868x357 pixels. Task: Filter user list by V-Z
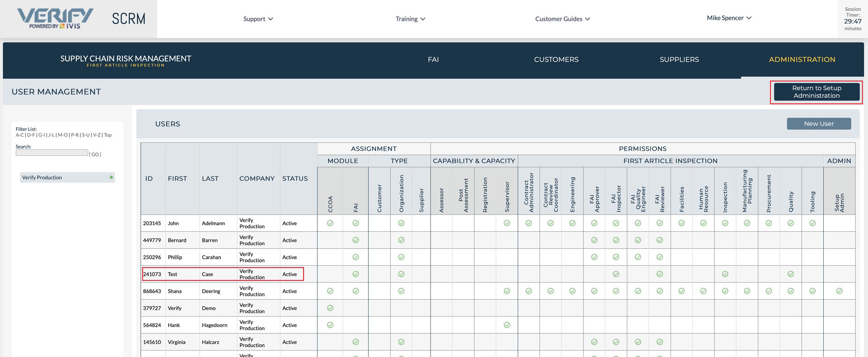tap(97, 135)
